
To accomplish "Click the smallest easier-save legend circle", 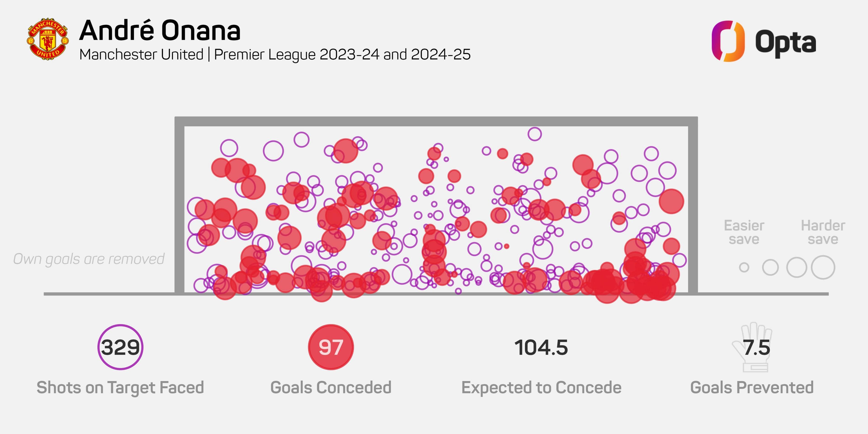I will [744, 268].
